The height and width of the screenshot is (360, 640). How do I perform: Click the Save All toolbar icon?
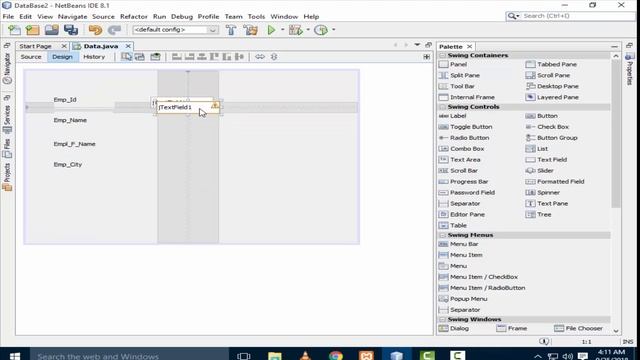tap(71, 30)
